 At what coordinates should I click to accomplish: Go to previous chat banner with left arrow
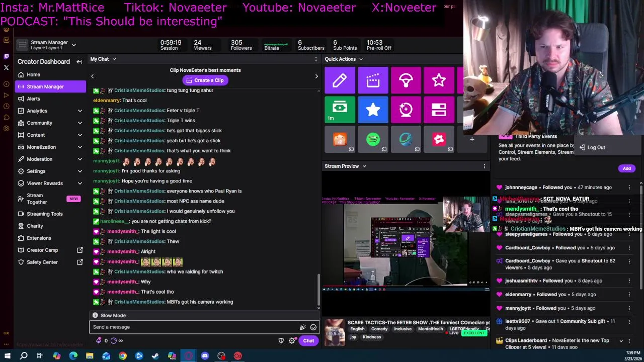coord(92,76)
